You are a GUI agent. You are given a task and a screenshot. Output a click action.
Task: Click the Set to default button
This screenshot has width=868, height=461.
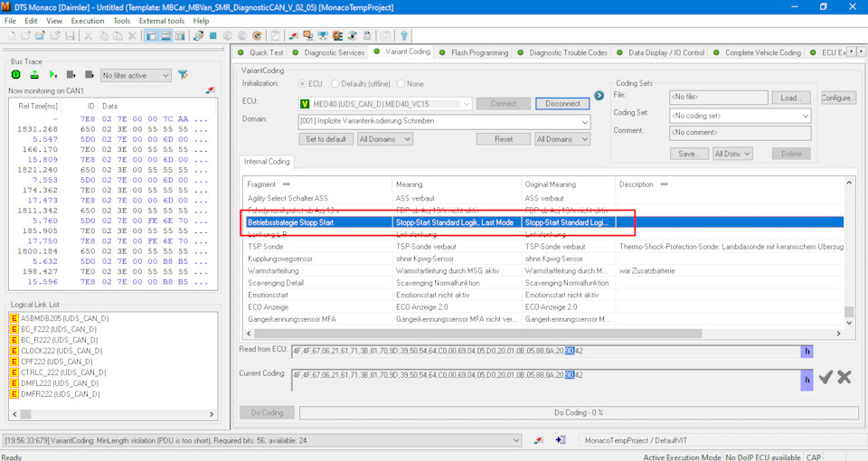click(x=326, y=139)
